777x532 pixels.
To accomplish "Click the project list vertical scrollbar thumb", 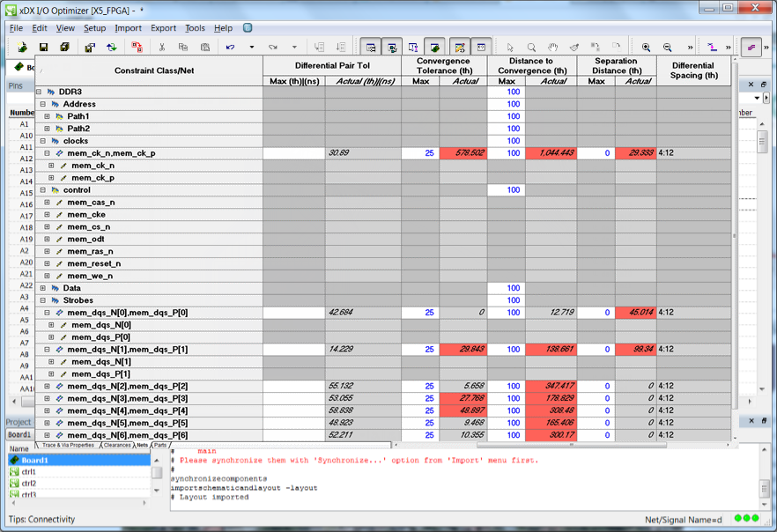I will tap(157, 473).
